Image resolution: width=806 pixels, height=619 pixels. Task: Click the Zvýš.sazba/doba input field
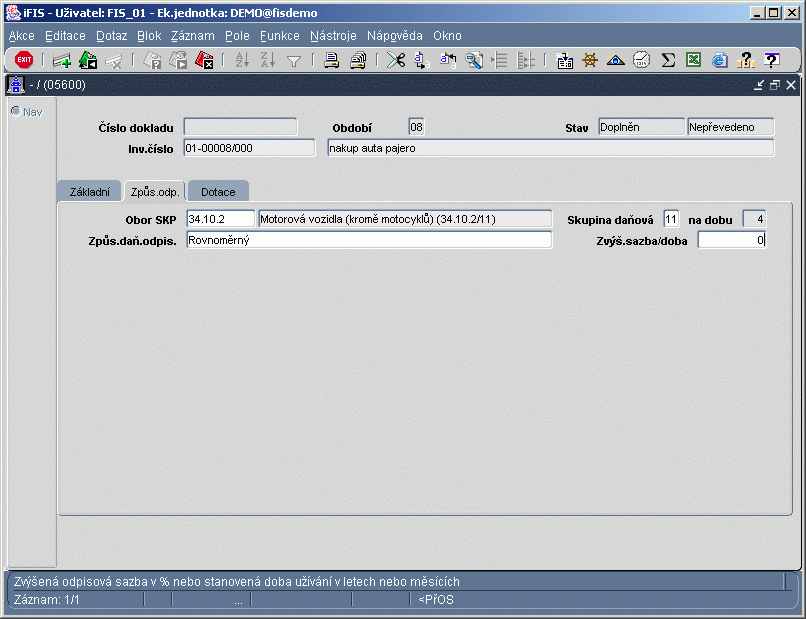732,240
